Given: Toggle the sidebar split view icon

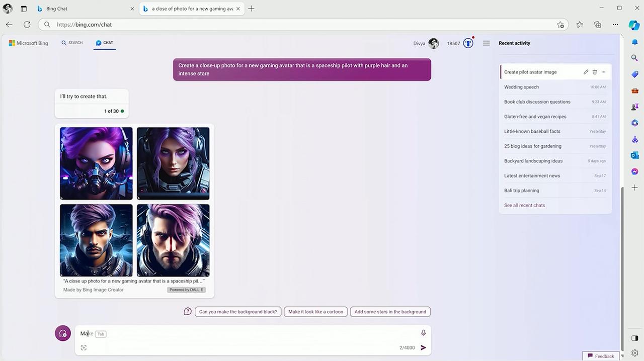Looking at the screenshot, I should [634, 338].
